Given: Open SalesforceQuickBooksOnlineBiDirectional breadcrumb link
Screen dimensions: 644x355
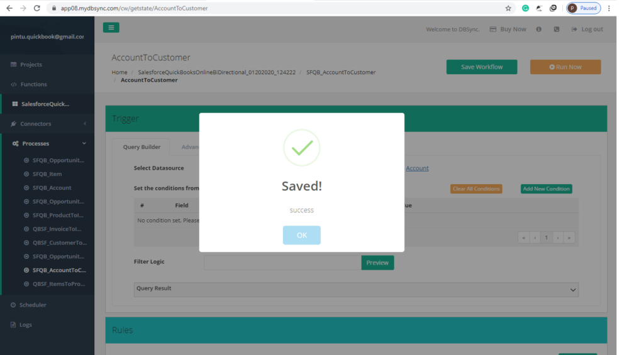Looking at the screenshot, I should point(216,72).
